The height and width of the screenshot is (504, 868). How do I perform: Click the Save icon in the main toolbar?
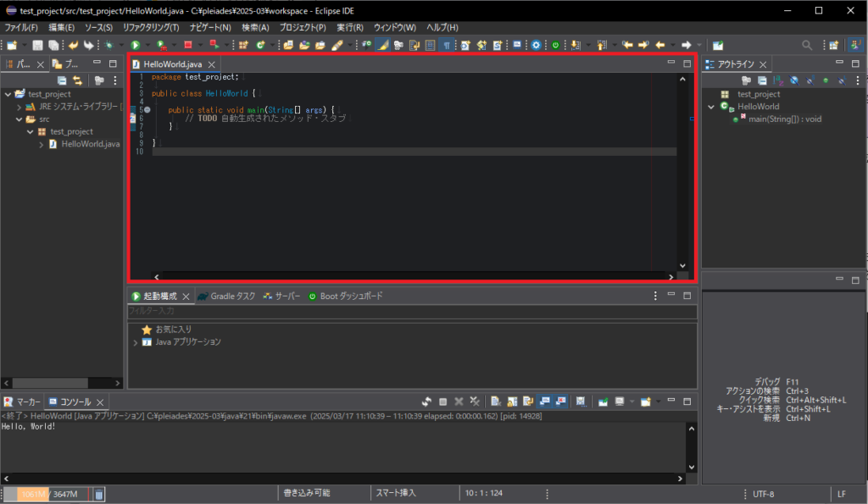(x=37, y=46)
